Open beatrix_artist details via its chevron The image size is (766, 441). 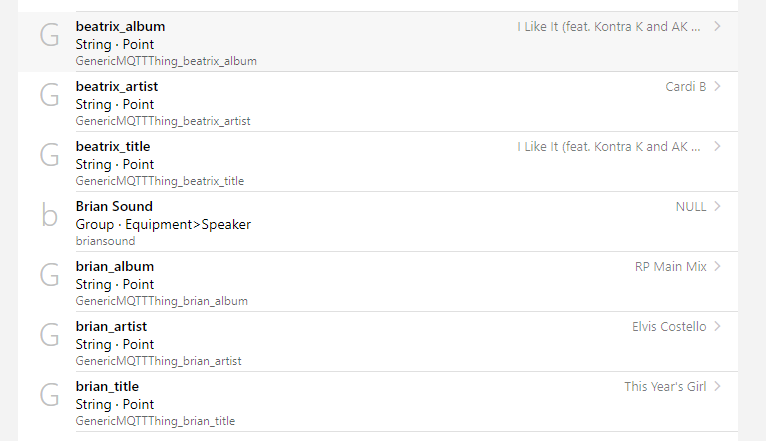pos(718,87)
